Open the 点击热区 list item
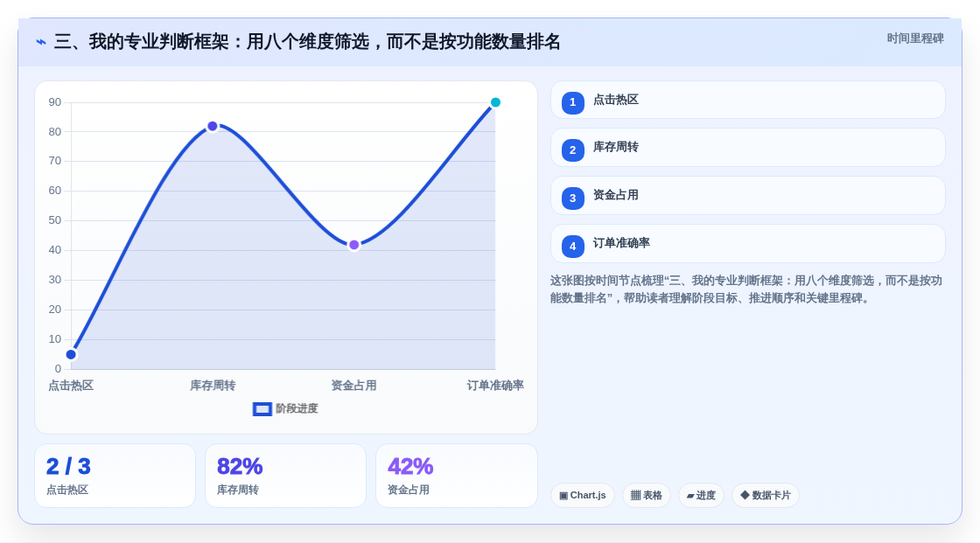 (x=747, y=100)
